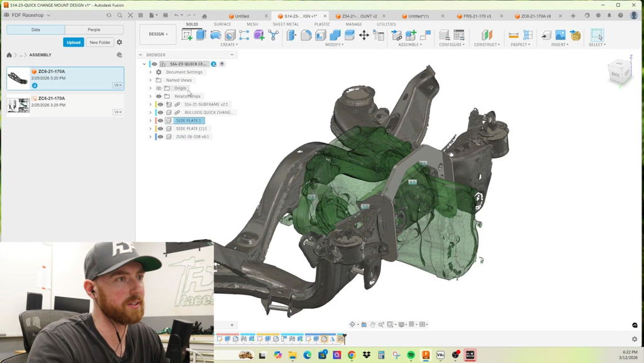Switch to the SHEET METAL tab
Viewport: 644px width, 363px height.
[x=286, y=25]
